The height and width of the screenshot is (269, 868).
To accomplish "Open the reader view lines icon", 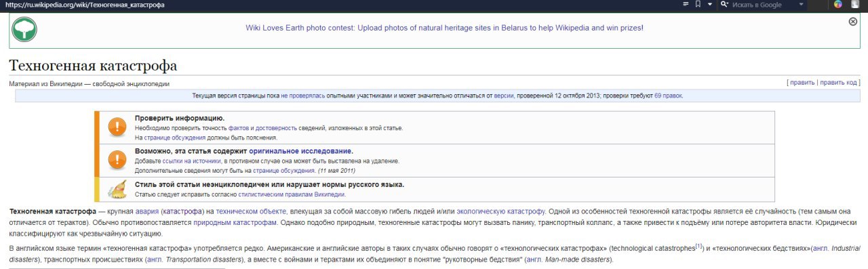I will (686, 4).
